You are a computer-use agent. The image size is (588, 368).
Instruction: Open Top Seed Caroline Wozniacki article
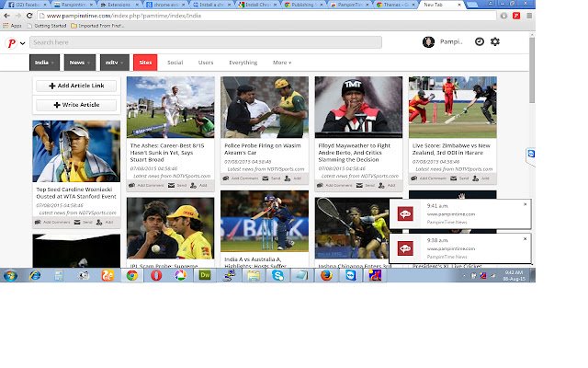click(x=76, y=193)
